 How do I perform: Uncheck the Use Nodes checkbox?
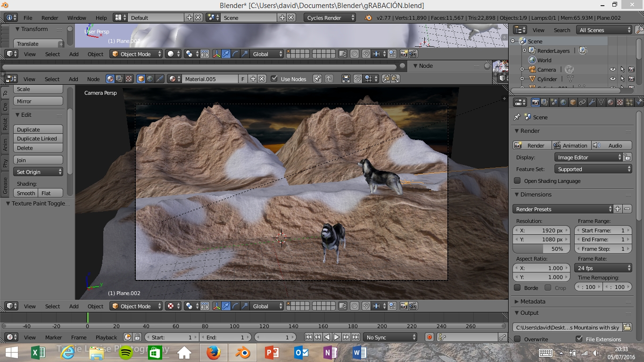[274, 79]
